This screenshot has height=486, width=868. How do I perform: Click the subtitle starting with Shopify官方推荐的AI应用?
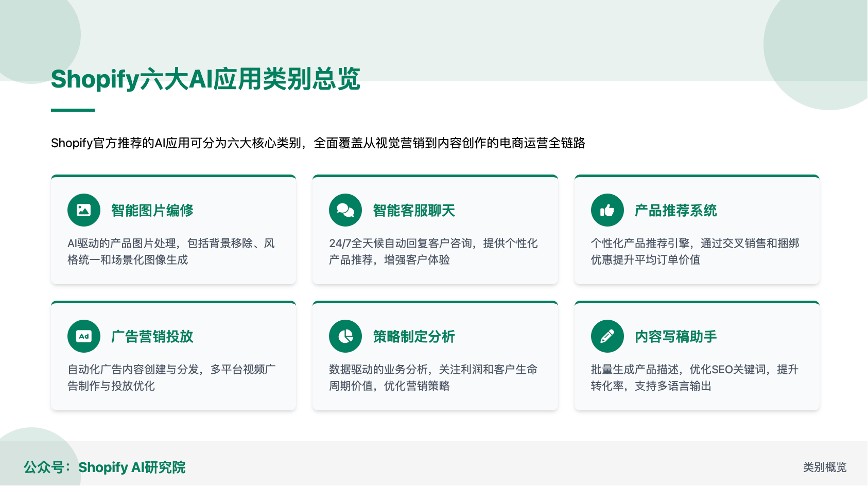coord(318,143)
